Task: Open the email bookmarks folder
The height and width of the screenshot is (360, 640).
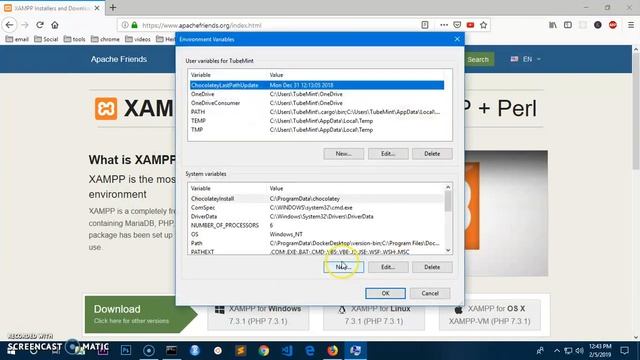Action: [x=17, y=39]
